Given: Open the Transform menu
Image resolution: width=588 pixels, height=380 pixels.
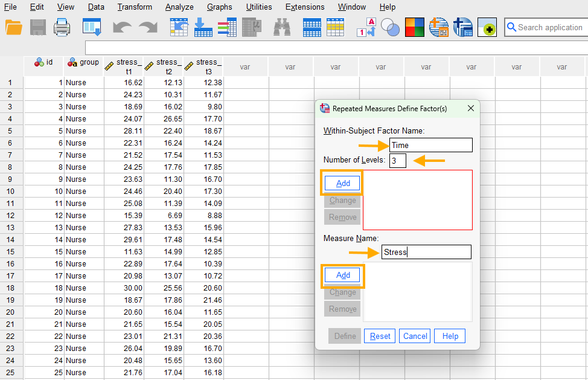Looking at the screenshot, I should click(x=135, y=7).
